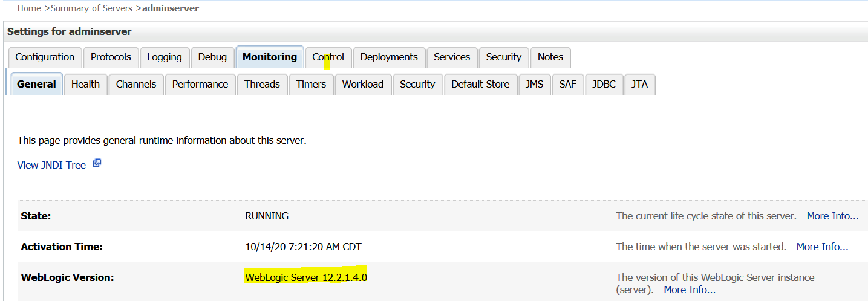This screenshot has height=301, width=868.
Task: Click the State: label
Action: click(x=36, y=216)
